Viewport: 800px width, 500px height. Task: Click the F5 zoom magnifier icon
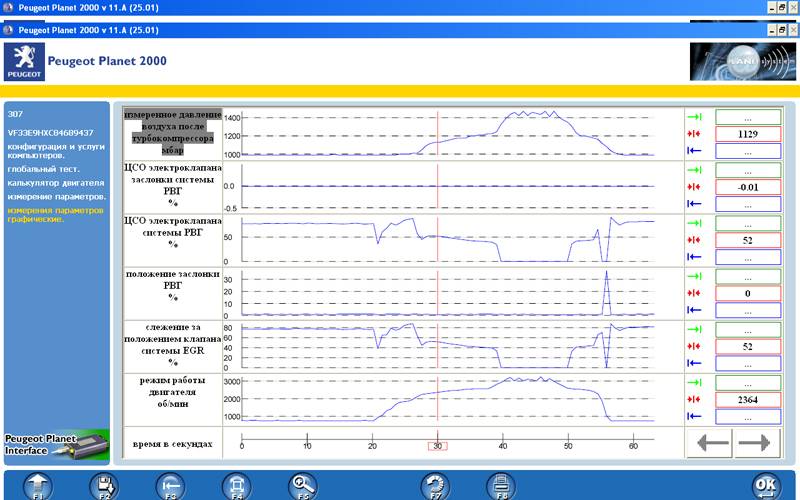[x=303, y=485]
